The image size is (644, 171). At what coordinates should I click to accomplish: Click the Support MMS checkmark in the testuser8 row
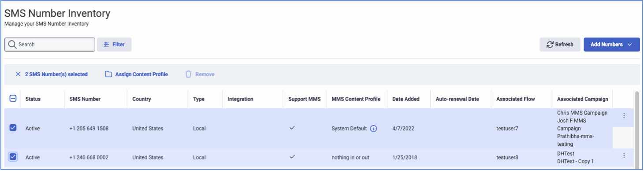point(292,156)
